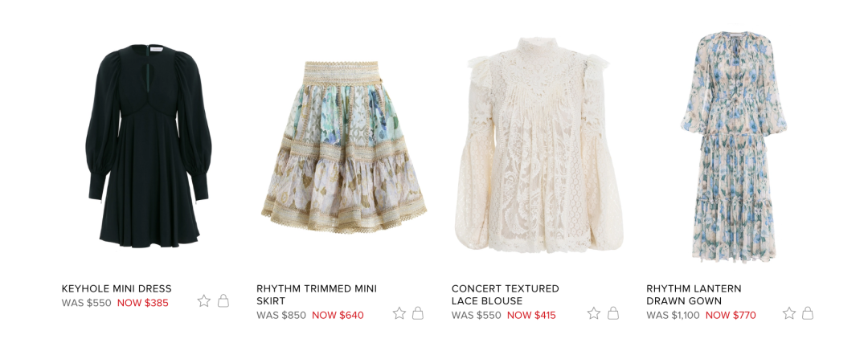Star the Rhythm Trimmed Mini Skirt
The height and width of the screenshot is (347, 868).
[399, 313]
